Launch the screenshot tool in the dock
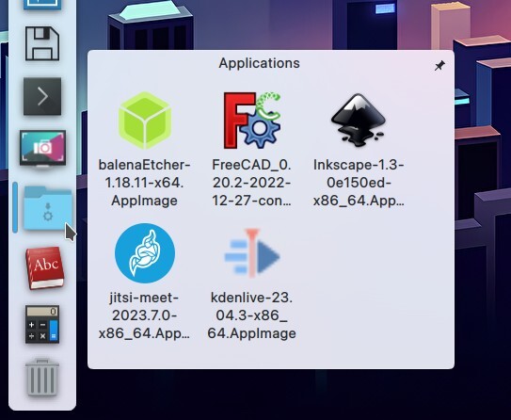 coord(42,149)
